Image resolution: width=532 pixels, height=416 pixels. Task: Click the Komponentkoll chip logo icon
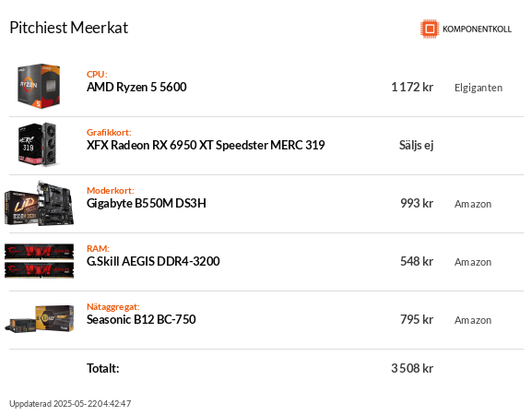430,29
